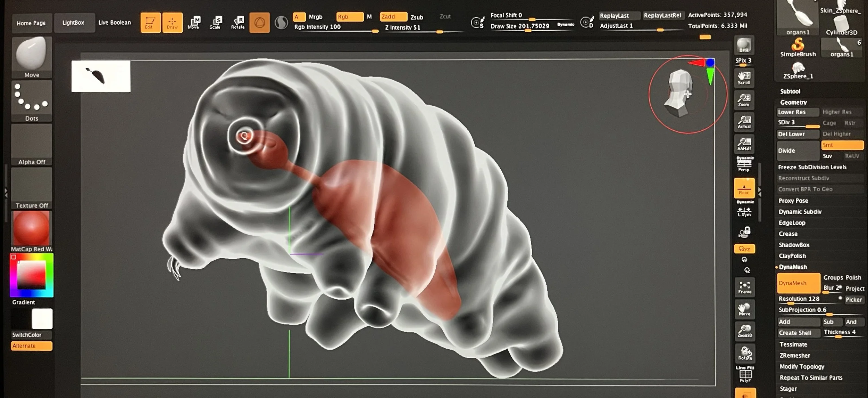Expand the Modify Topology subpalette

(x=802, y=367)
